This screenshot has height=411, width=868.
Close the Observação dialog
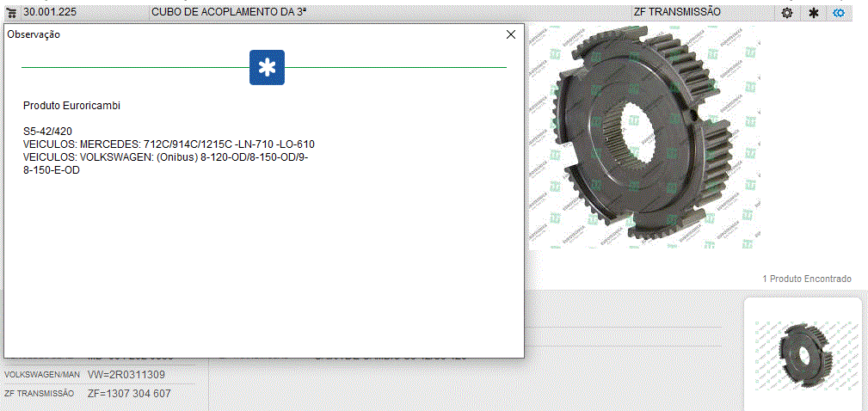pyautogui.click(x=511, y=34)
